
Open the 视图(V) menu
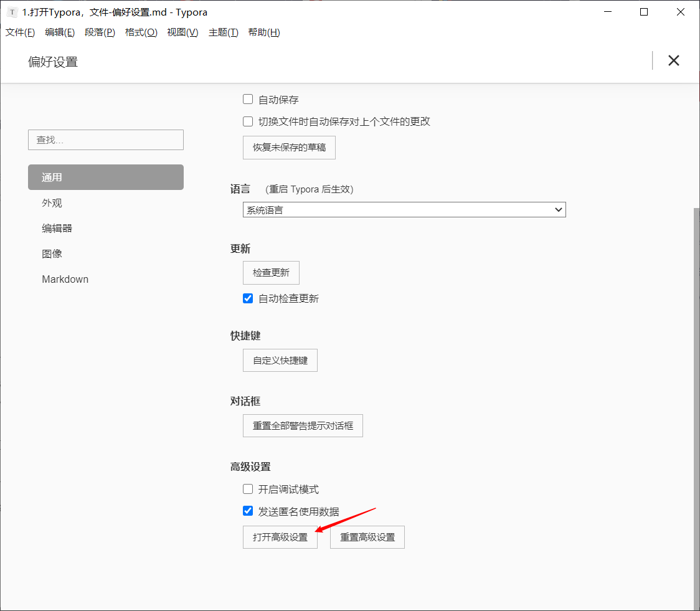[182, 32]
